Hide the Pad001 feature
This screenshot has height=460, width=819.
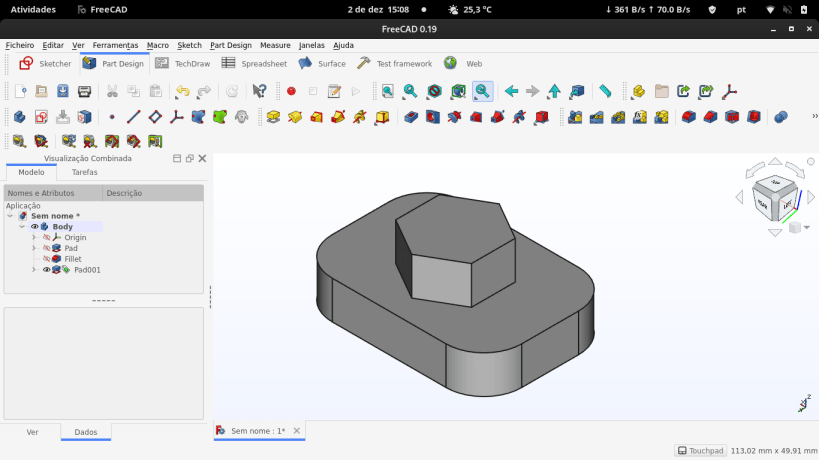tap(46, 270)
